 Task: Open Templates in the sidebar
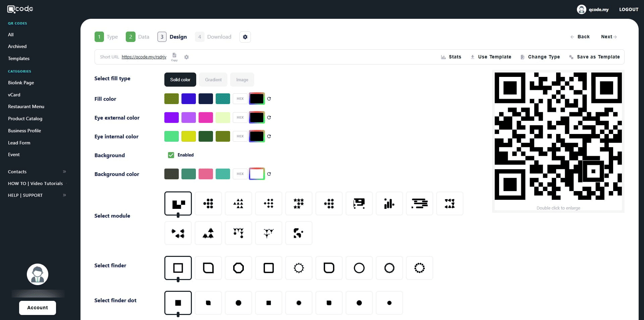point(19,58)
